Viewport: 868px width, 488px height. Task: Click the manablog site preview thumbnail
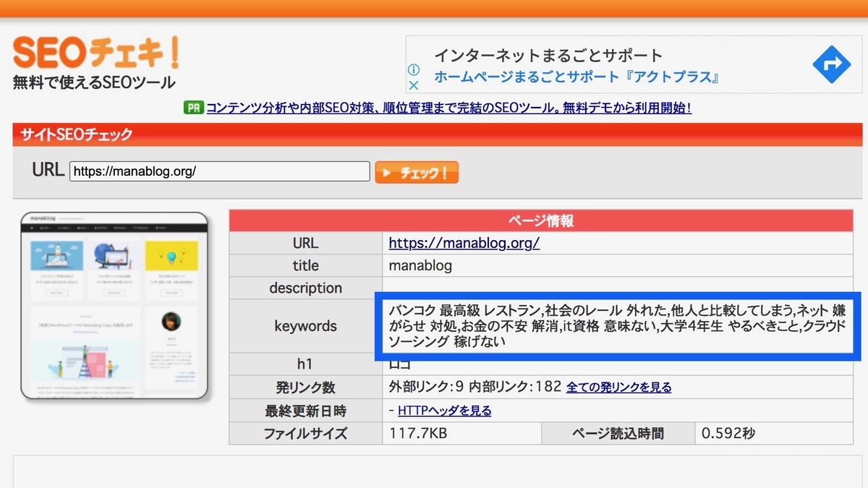point(116,304)
